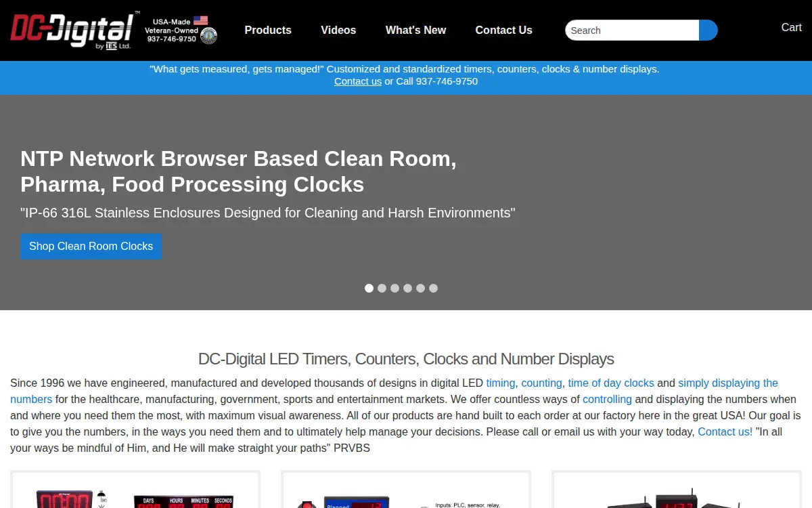Click the heading DC-Digital LED Timers, Counters, Clocks

[406, 359]
